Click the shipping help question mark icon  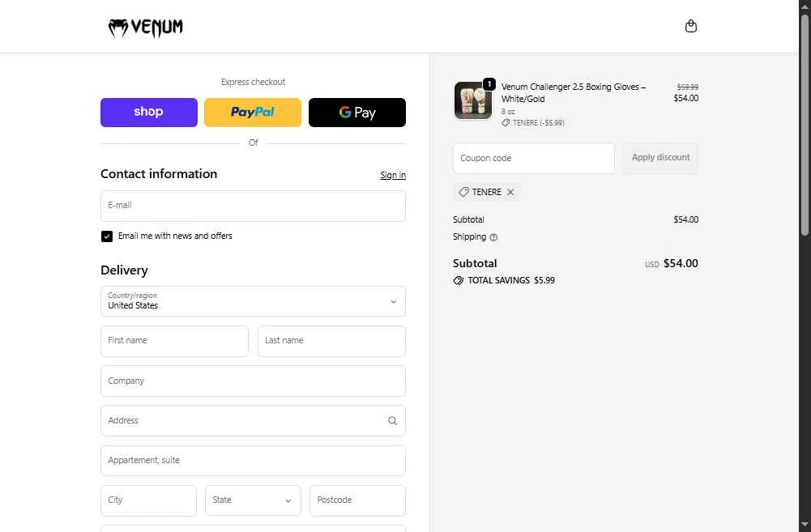[493, 237]
